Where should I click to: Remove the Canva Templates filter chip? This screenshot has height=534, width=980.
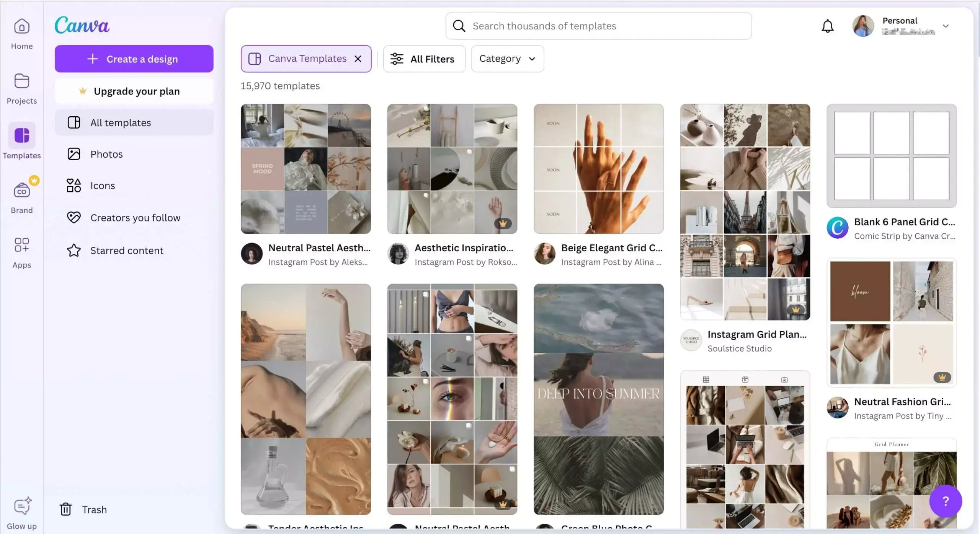point(358,59)
